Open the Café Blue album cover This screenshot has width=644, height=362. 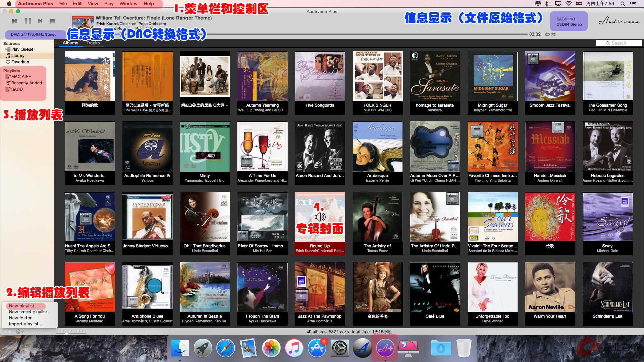pos(435,287)
